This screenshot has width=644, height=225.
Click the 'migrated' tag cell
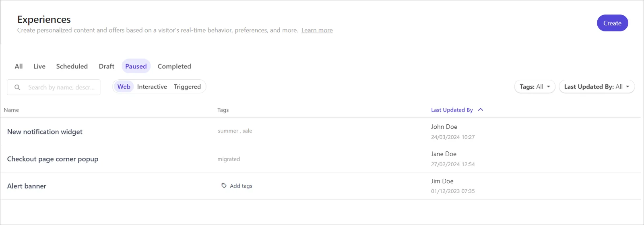229,159
